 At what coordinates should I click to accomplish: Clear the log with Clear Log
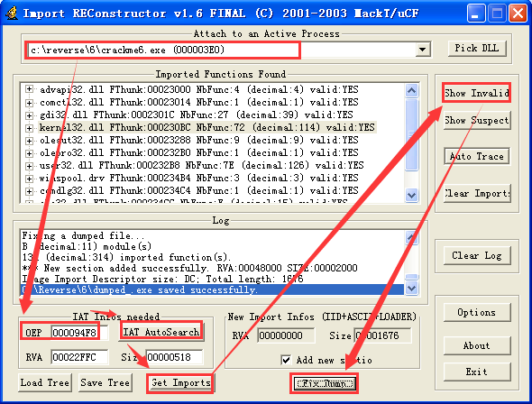coord(477,256)
